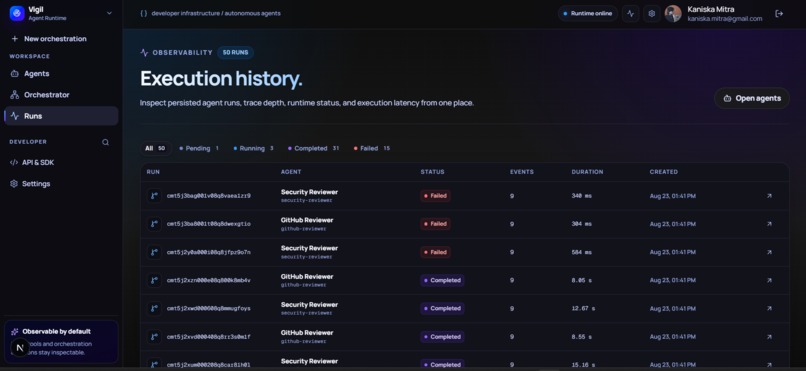Click the Failed badge in the 304 ms row
The image size is (806, 371).
pyautogui.click(x=435, y=224)
